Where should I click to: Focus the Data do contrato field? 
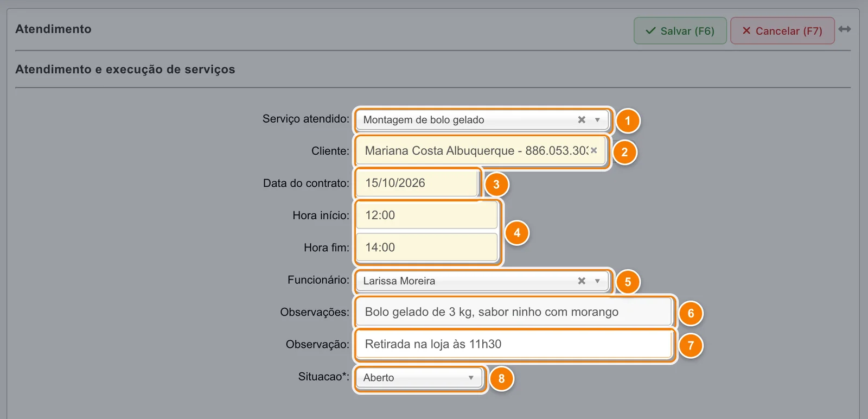click(x=417, y=183)
